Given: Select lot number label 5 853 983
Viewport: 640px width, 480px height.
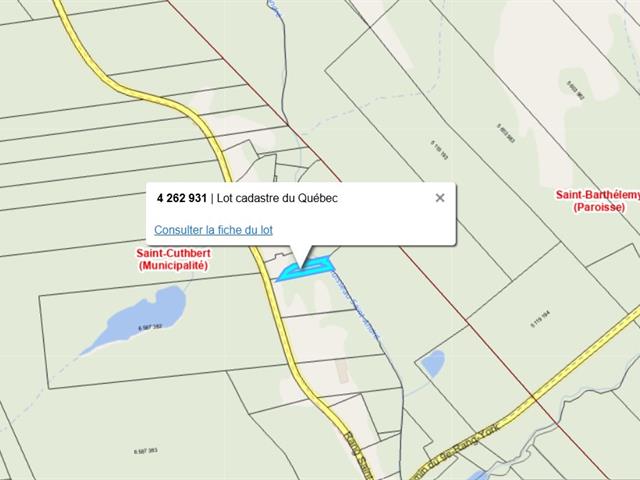Looking at the screenshot, I should (x=506, y=133).
